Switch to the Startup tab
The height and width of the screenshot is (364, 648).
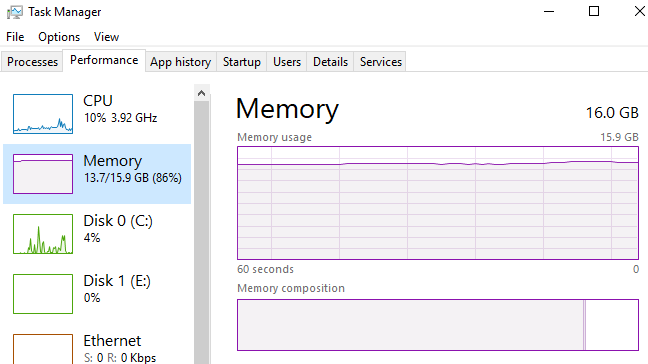click(x=242, y=62)
